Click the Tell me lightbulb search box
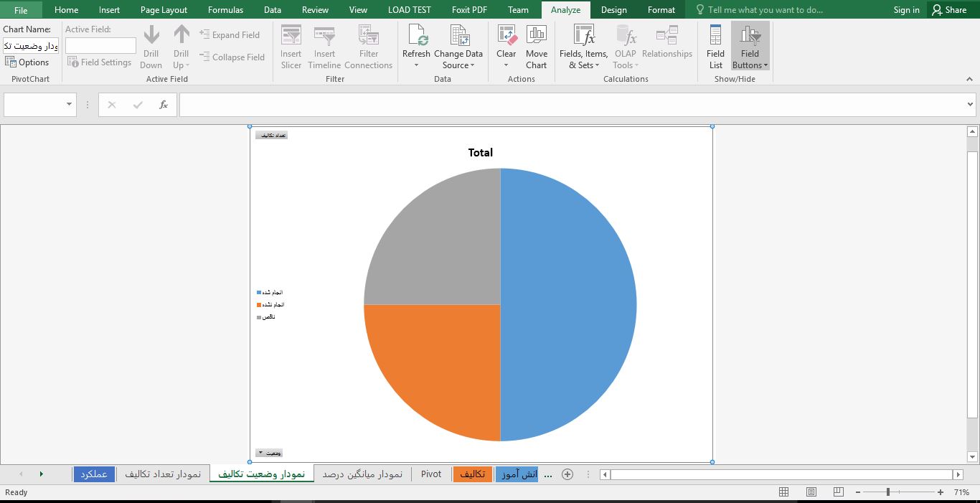Viewport: 980px width, 503px height. [x=760, y=10]
